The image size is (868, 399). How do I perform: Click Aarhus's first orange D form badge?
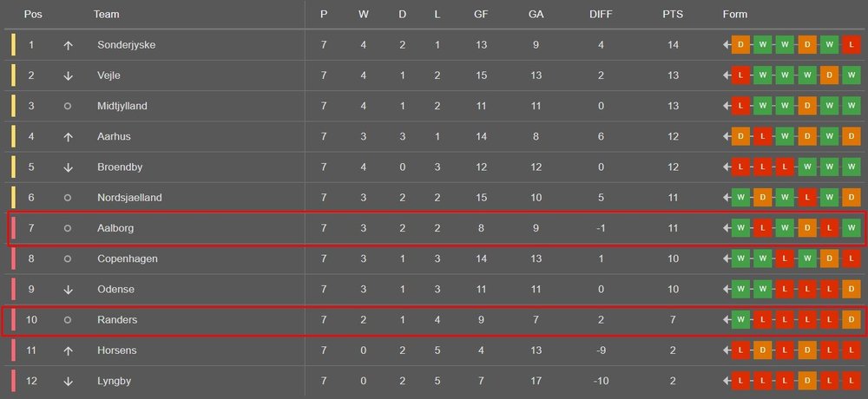pos(741,137)
